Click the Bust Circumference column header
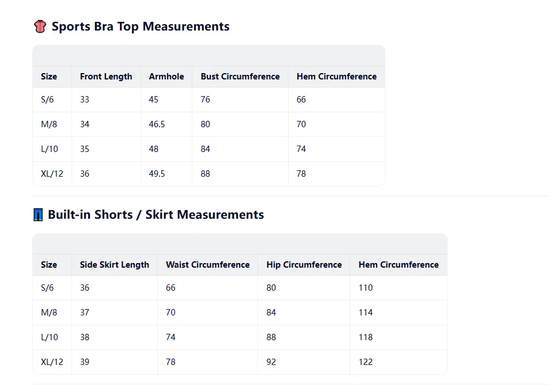 pos(240,77)
